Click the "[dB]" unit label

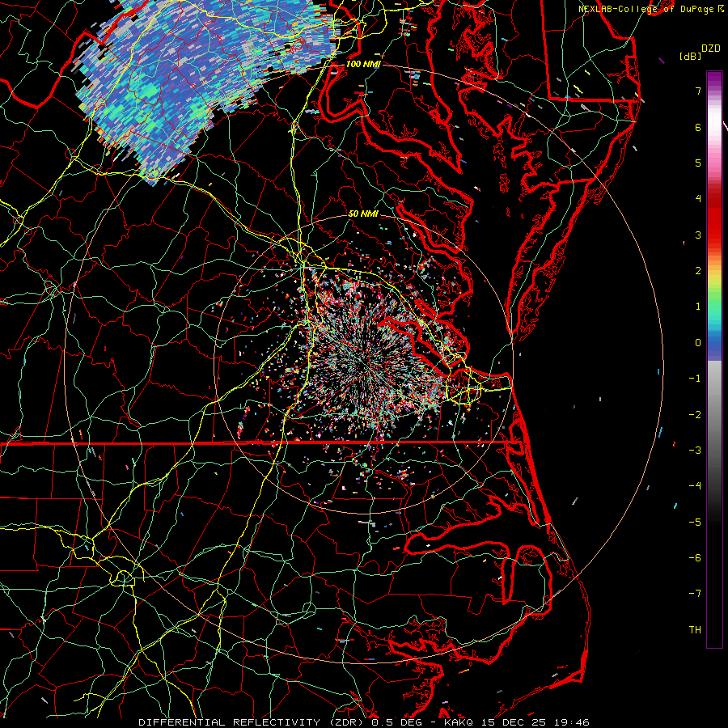(x=689, y=57)
